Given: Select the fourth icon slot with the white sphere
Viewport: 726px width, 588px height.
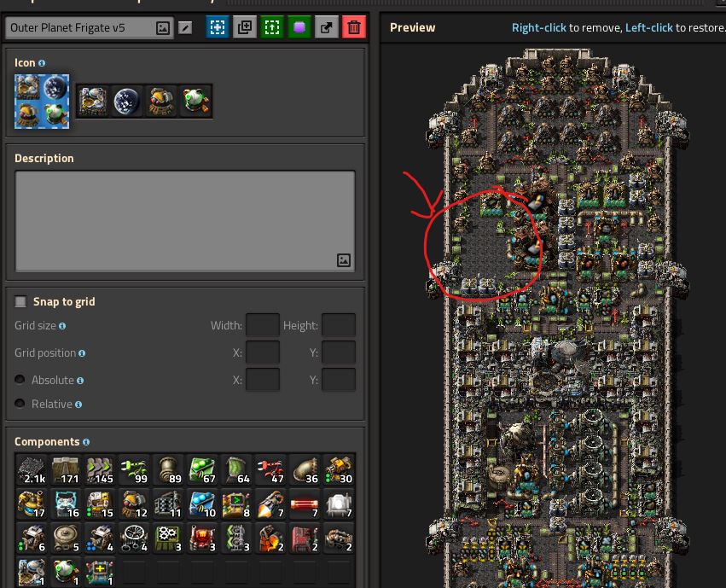Looking at the screenshot, I should click(x=195, y=102).
